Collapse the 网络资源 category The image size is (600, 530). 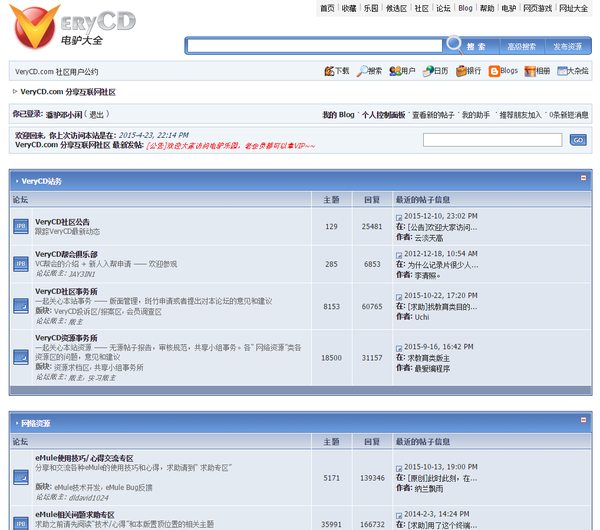click(584, 420)
